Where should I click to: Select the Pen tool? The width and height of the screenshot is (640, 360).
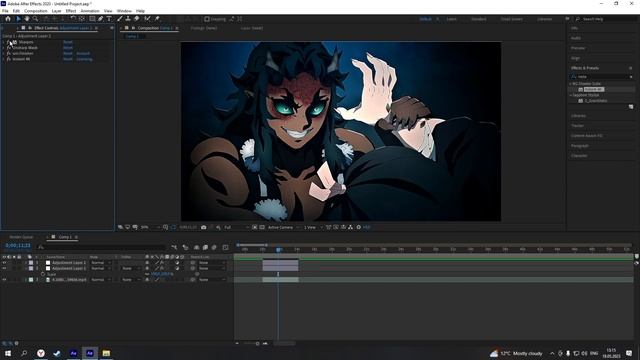point(100,19)
